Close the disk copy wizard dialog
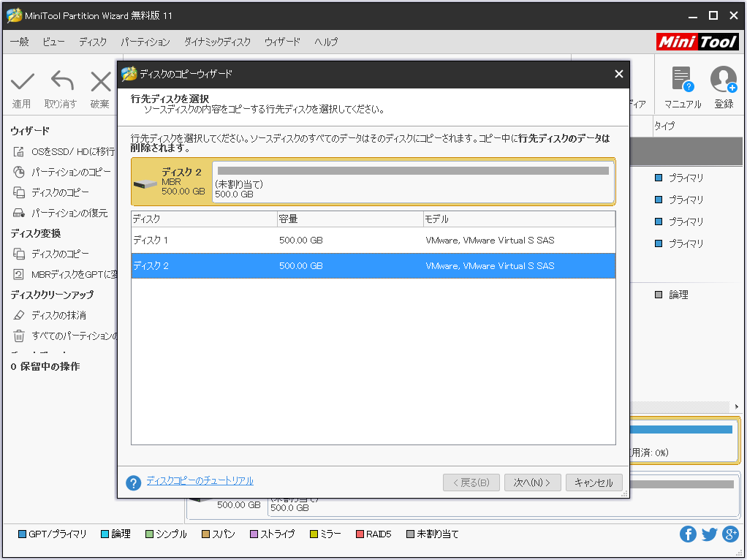747x560 pixels. pyautogui.click(x=618, y=74)
